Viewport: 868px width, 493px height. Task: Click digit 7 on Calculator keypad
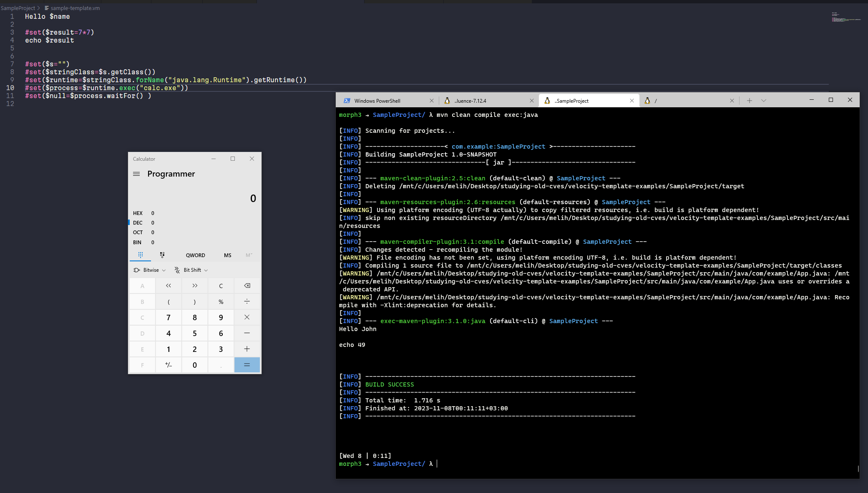(169, 318)
